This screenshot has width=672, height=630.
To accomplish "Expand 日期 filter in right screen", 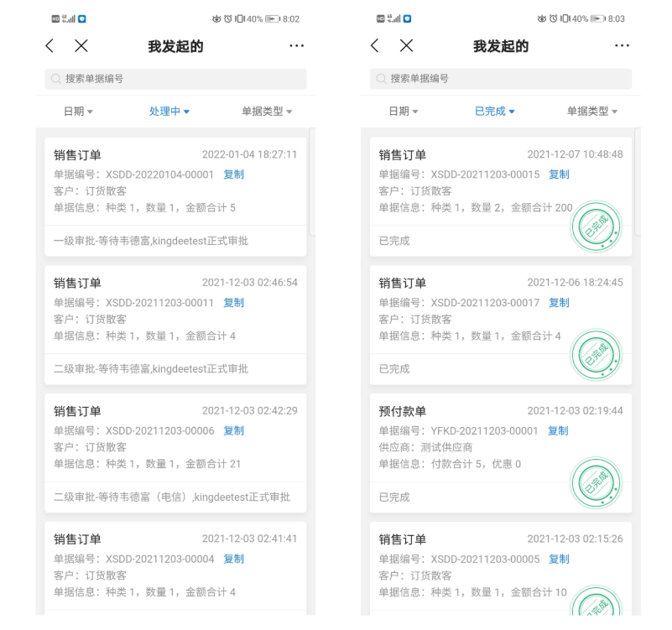I will [404, 112].
